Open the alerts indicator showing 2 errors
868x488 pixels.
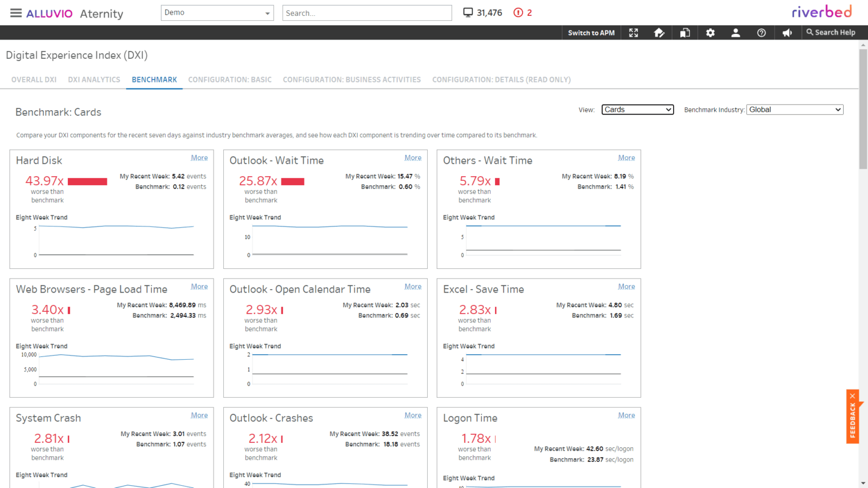pyautogui.click(x=522, y=12)
